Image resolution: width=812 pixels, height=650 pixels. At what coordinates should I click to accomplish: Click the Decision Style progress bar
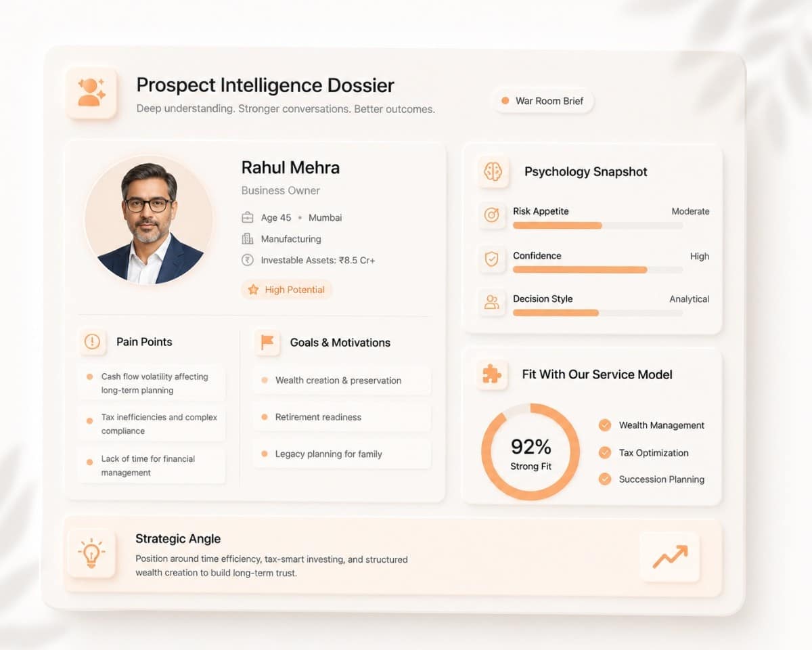tap(597, 313)
